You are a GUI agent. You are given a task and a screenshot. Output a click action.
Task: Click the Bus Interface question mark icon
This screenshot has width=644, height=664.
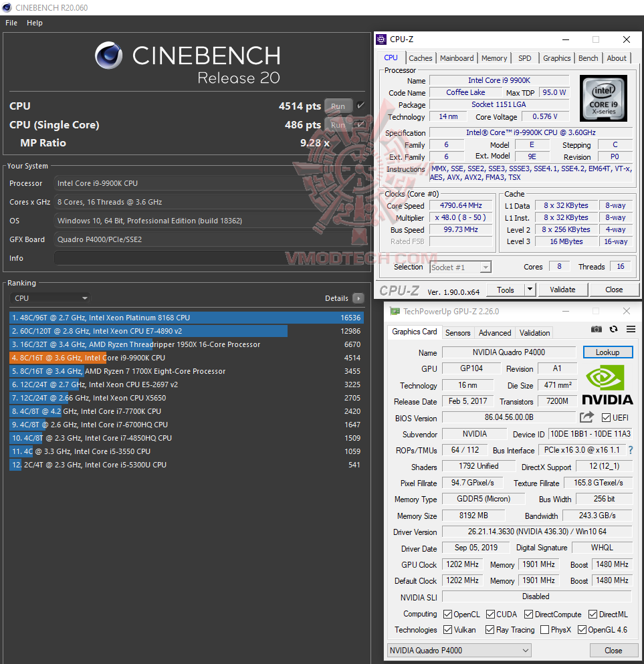point(631,450)
